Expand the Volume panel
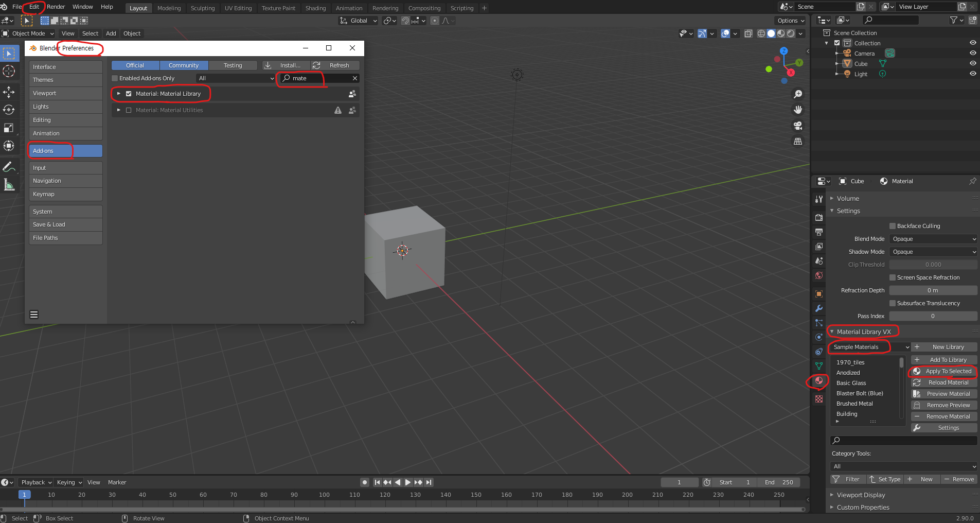This screenshot has width=980, height=523. (x=832, y=198)
